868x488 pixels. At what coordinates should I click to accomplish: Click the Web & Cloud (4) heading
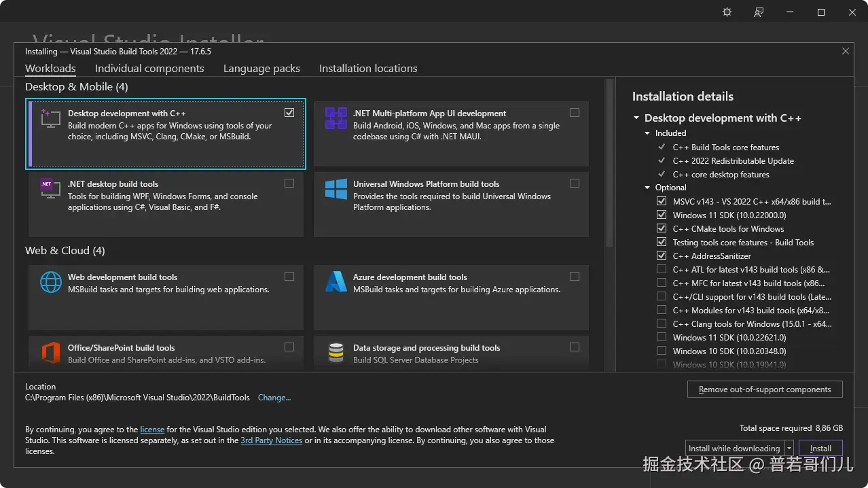click(65, 251)
